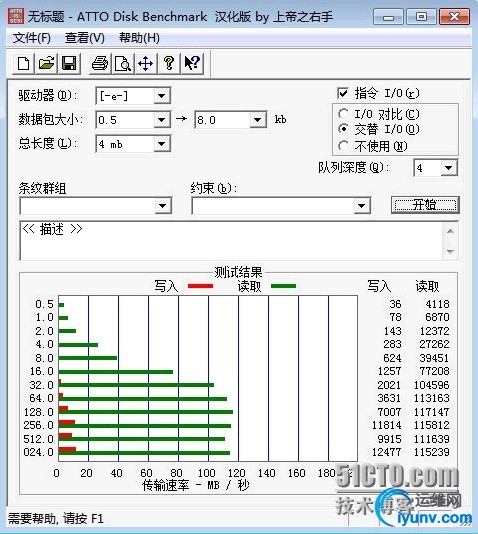This screenshot has width=478, height=534.
Task: Click the read value 117147
Action: [x=432, y=412]
